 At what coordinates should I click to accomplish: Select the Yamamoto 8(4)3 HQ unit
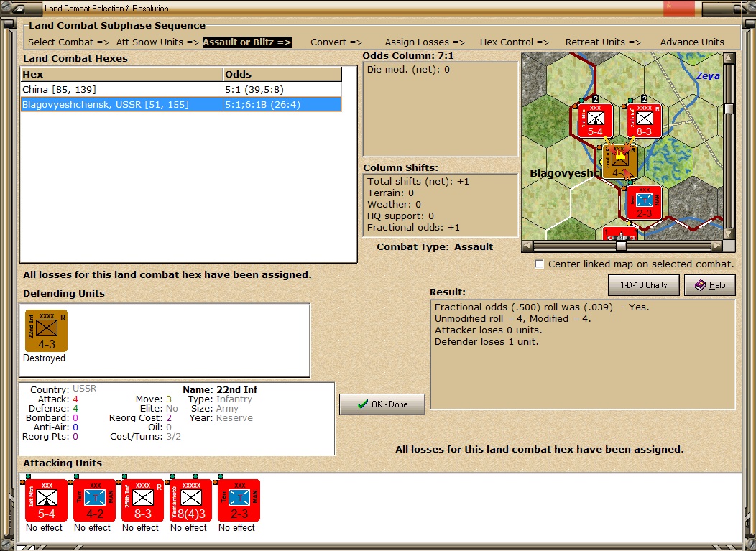point(191,501)
